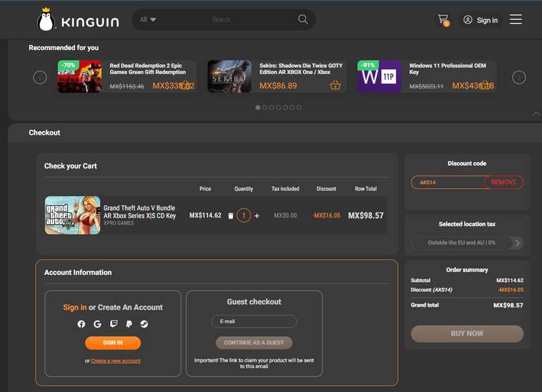Add Sekiro to cart basket icon

coord(335,85)
